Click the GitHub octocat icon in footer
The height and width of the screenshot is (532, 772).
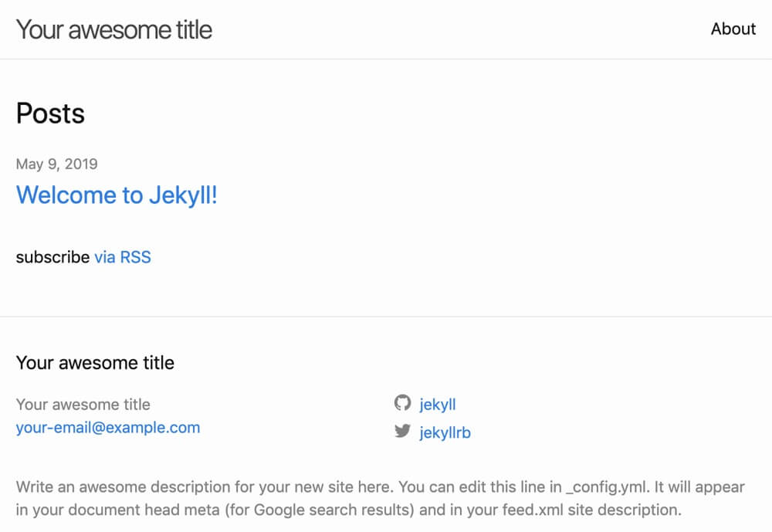[402, 403]
